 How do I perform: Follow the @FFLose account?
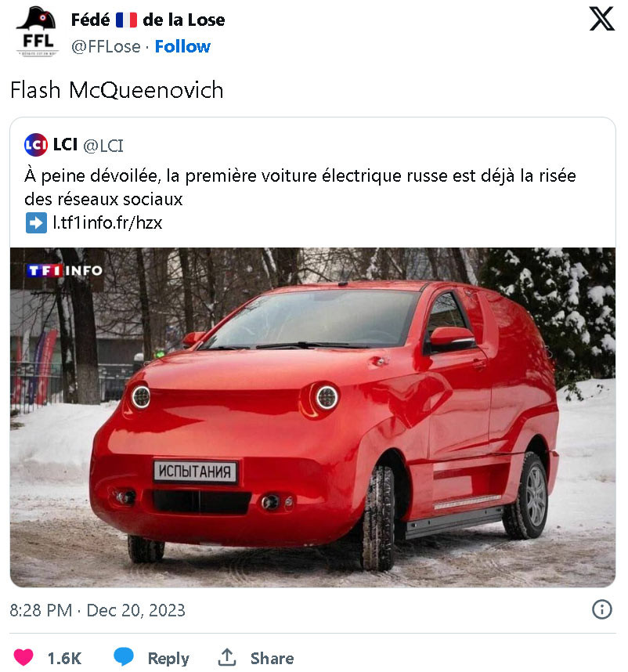tap(182, 46)
